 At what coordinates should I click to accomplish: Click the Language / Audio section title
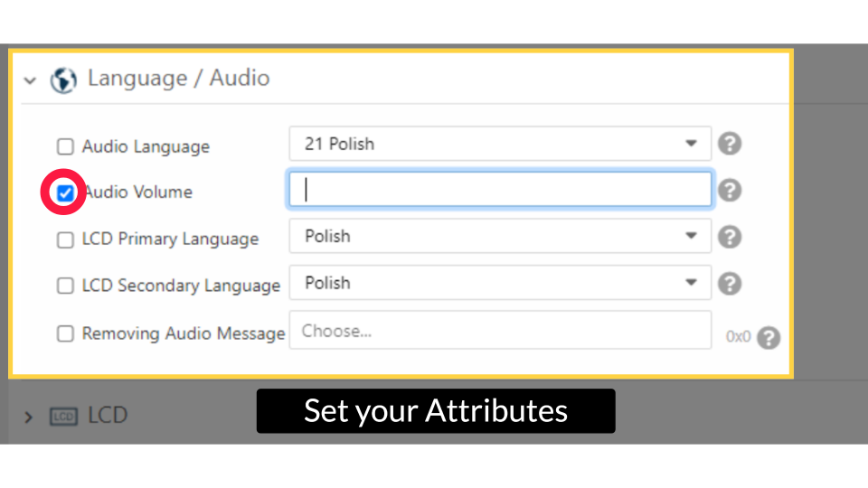click(x=178, y=79)
